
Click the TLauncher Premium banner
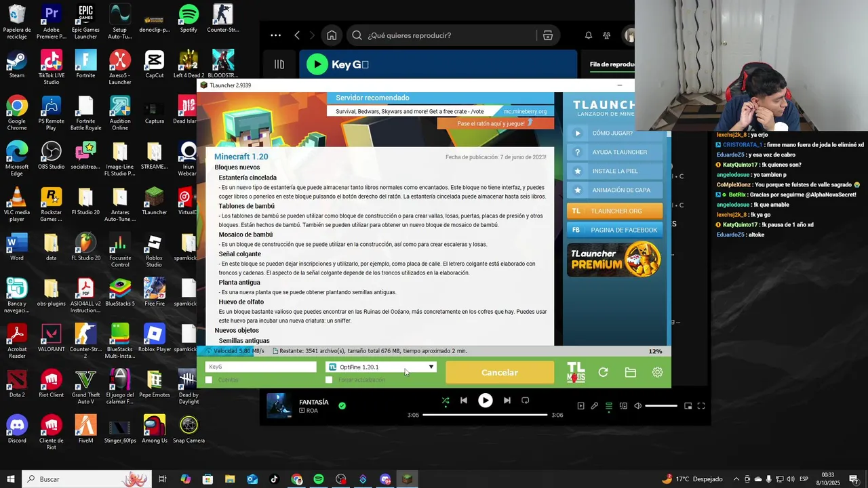614,260
